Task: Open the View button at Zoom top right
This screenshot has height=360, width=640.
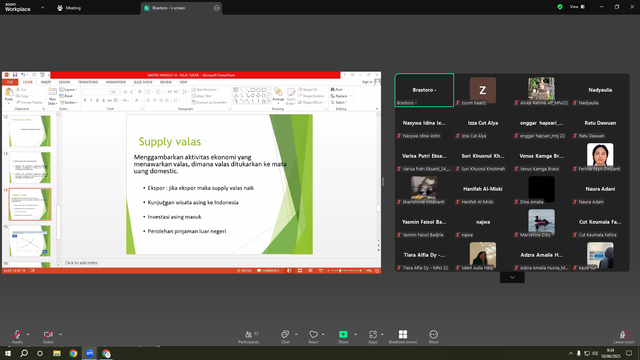Action: [x=577, y=7]
